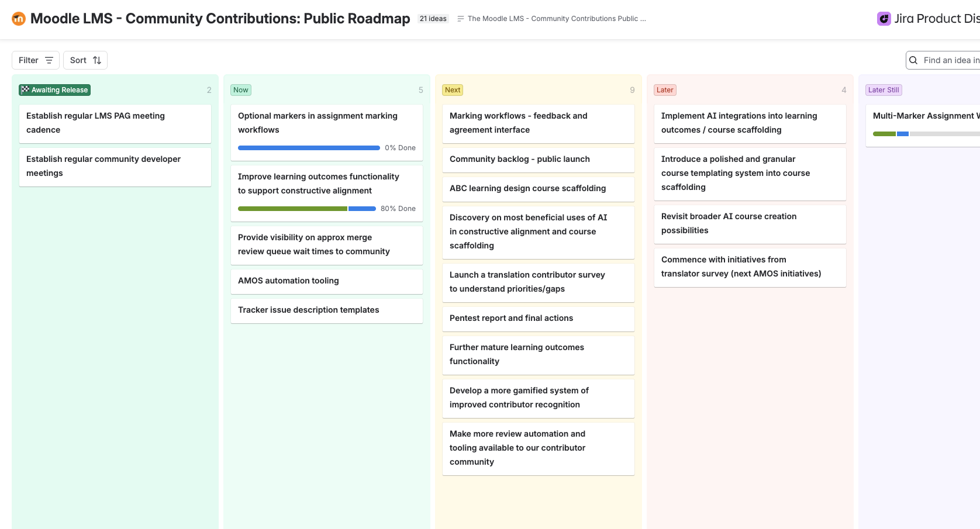Click the 80% Done progress bar
This screenshot has width=980, height=529.
(307, 209)
